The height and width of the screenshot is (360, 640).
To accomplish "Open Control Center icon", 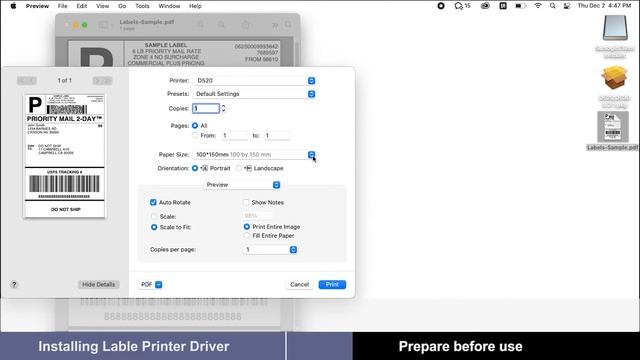I will pos(567,6).
